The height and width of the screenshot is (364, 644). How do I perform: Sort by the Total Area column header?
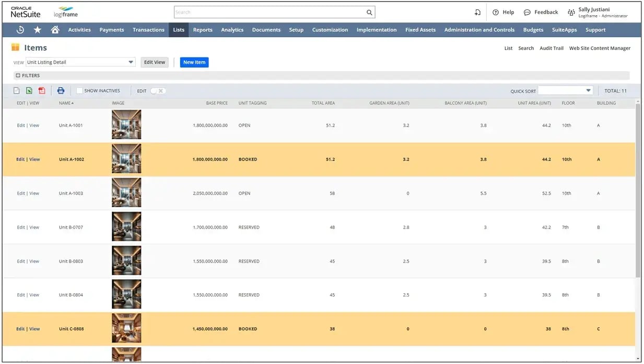323,103
